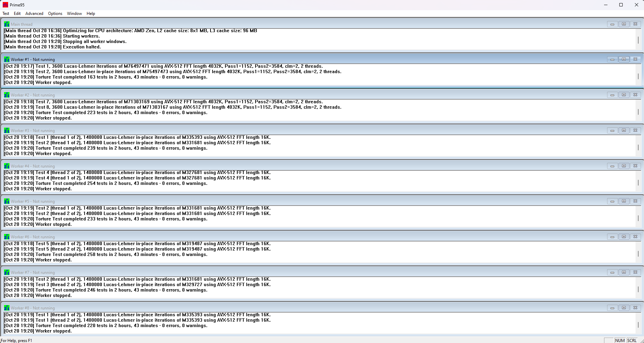Click the Worker #3 window icon
644x343 pixels.
tap(7, 130)
